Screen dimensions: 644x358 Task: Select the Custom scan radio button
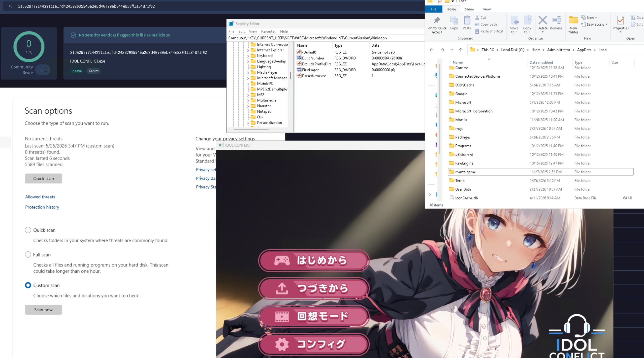click(x=28, y=285)
